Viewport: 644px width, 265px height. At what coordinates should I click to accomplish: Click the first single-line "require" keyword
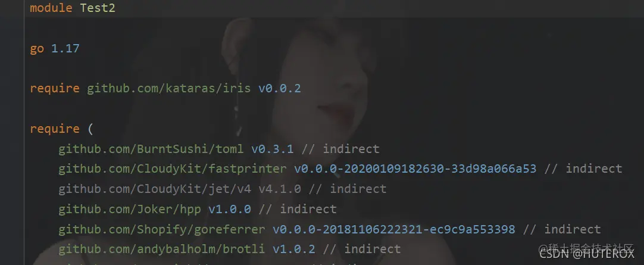point(55,88)
